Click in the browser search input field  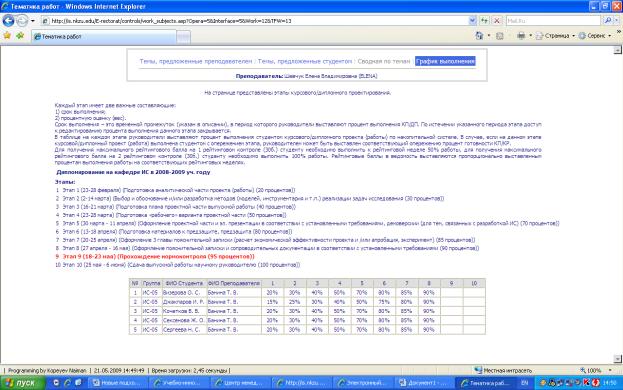click(x=553, y=21)
